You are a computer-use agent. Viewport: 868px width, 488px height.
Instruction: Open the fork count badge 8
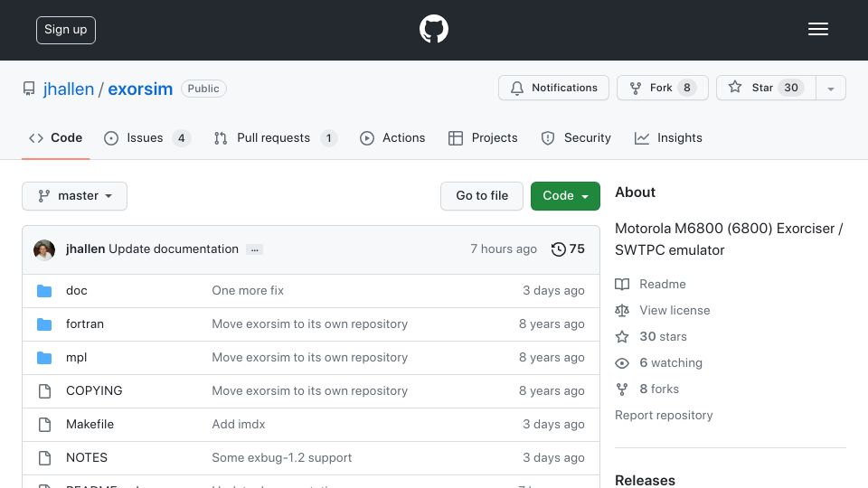tap(687, 88)
